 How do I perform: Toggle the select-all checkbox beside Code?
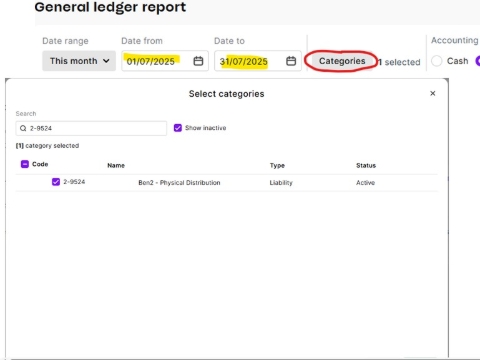[25, 164]
